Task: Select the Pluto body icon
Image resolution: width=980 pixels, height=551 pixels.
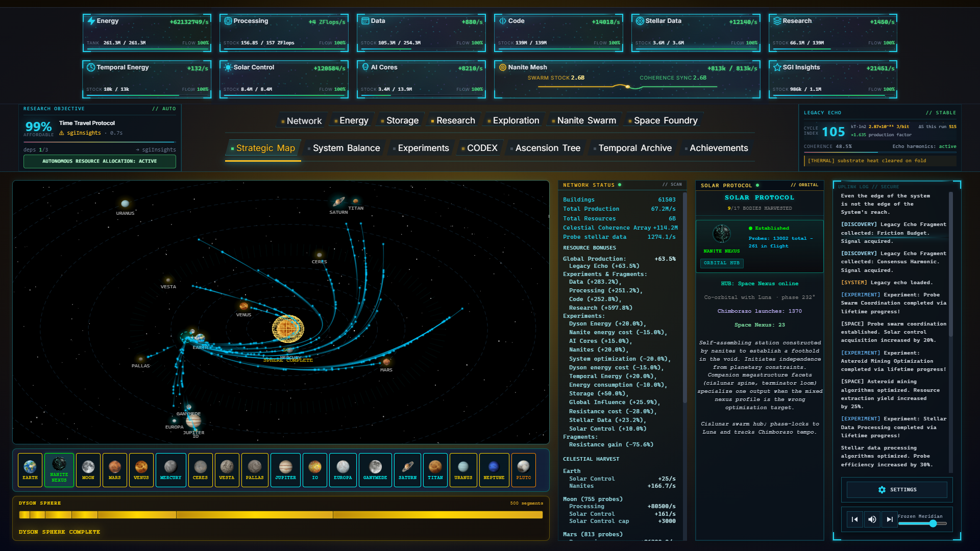Action: [x=524, y=470]
